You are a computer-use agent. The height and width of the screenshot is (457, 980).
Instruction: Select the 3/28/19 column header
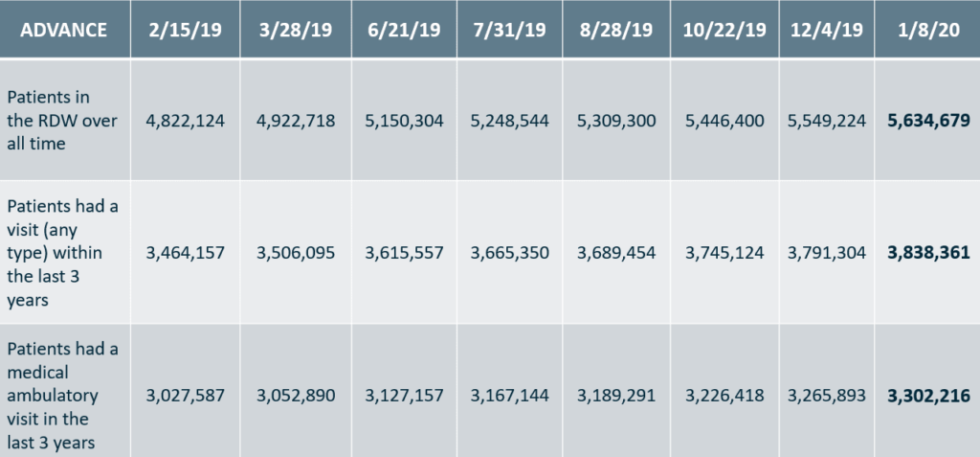pyautogui.click(x=294, y=29)
